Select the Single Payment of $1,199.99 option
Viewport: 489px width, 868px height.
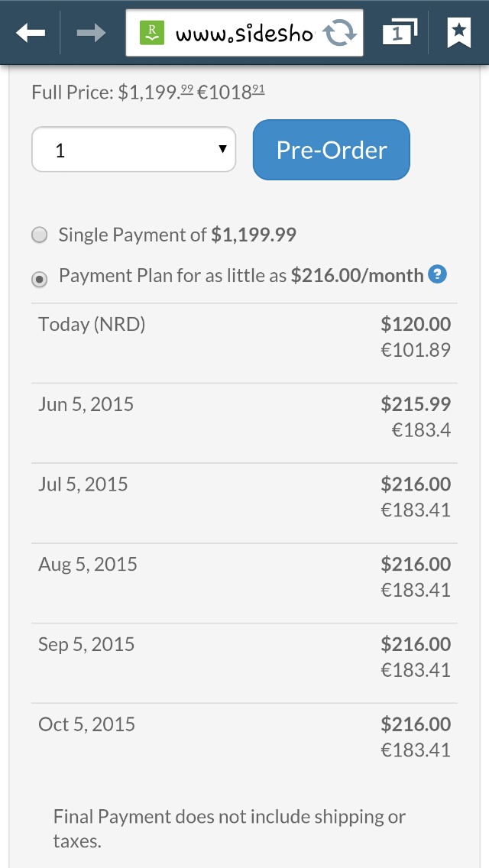(39, 235)
